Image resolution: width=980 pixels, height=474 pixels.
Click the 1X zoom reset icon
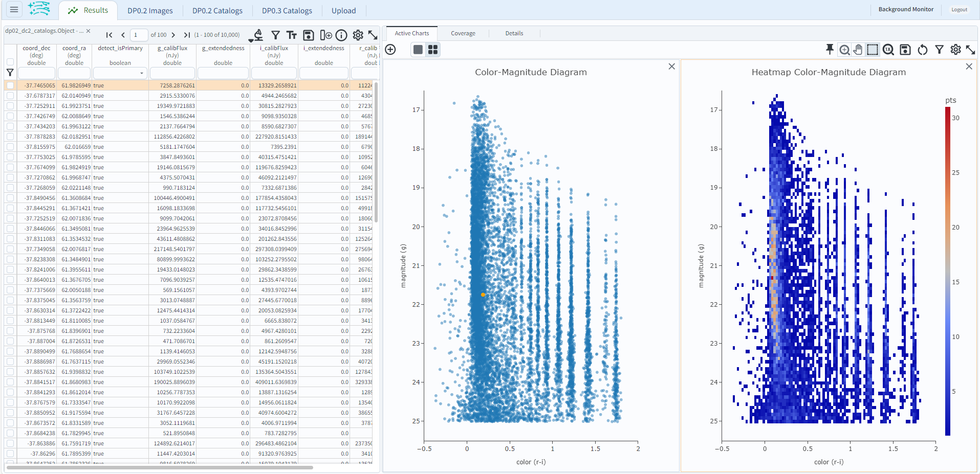click(889, 50)
